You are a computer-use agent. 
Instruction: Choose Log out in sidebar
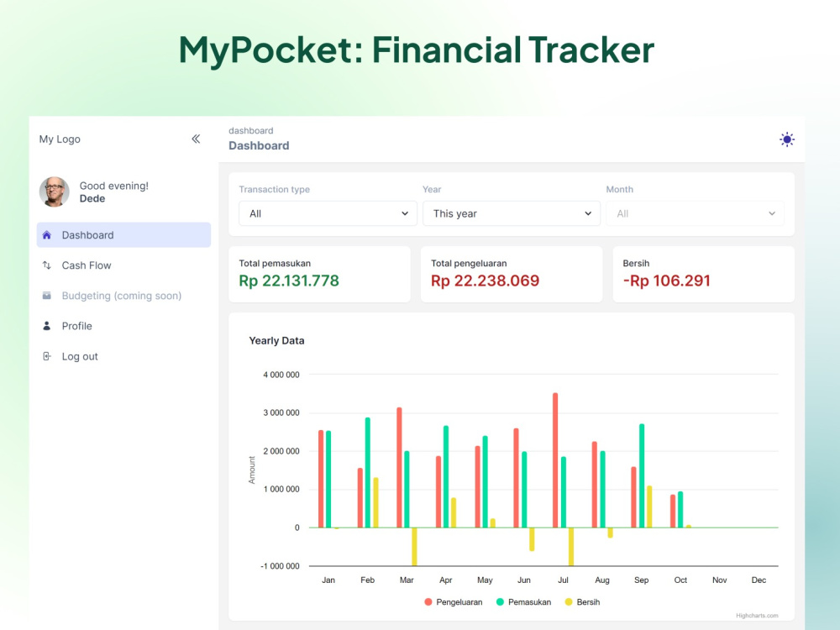point(123,356)
